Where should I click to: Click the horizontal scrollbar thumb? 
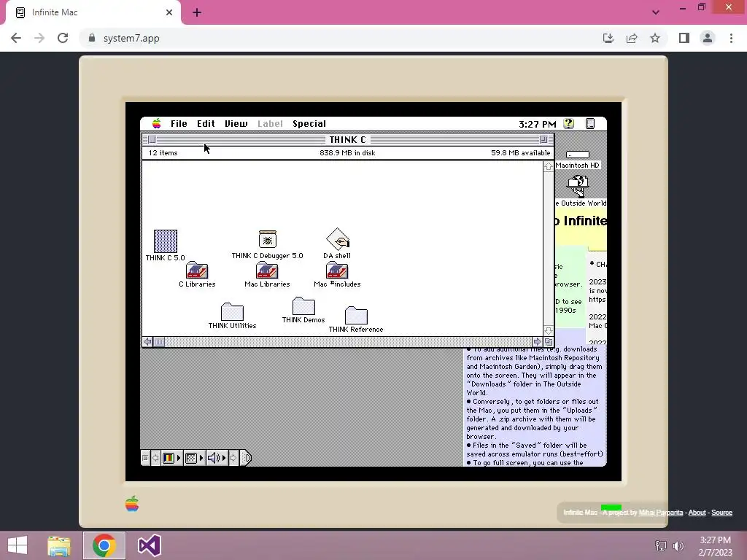159,342
